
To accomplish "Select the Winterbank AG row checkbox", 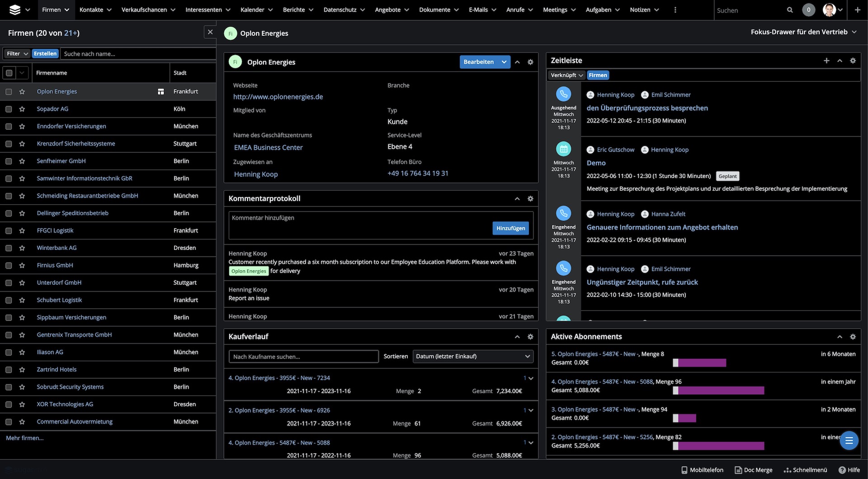I will [9, 248].
